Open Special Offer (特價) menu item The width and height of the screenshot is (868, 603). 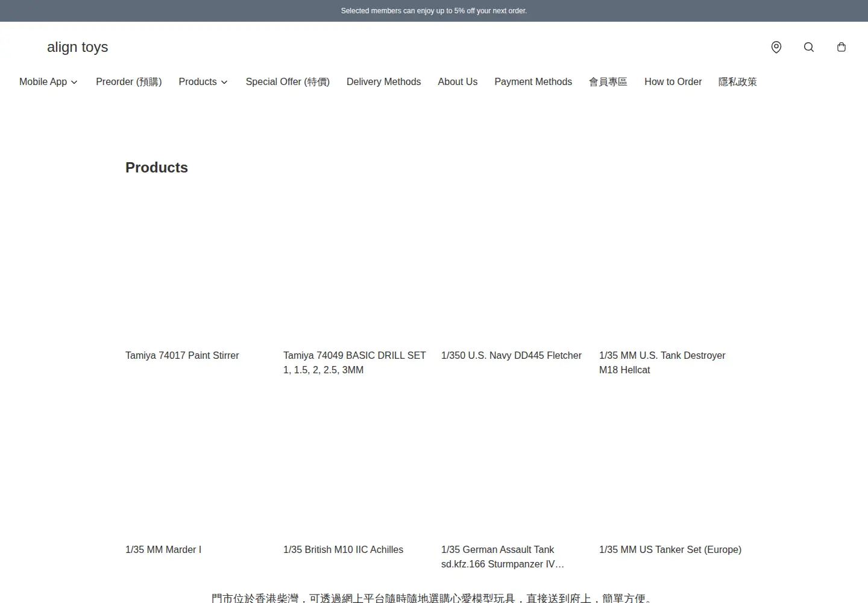click(x=288, y=82)
